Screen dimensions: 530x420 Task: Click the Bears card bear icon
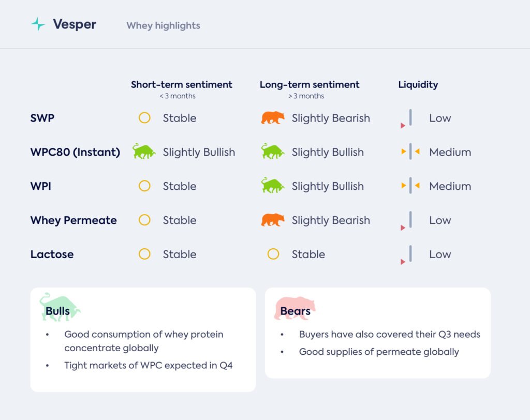coord(295,308)
